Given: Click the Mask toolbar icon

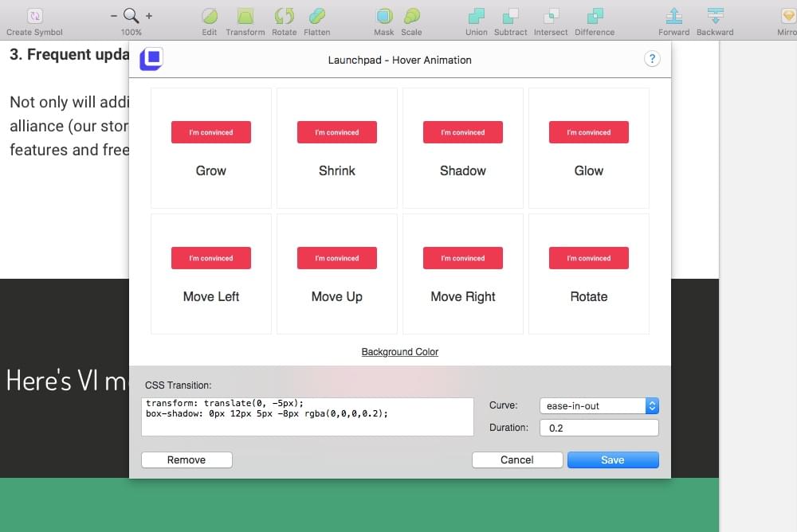Looking at the screenshot, I should click(x=384, y=16).
